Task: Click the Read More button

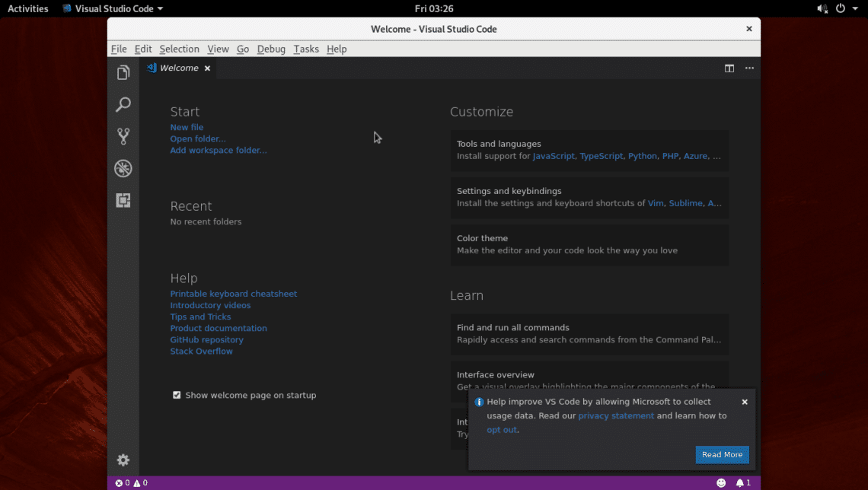Action: pos(722,455)
